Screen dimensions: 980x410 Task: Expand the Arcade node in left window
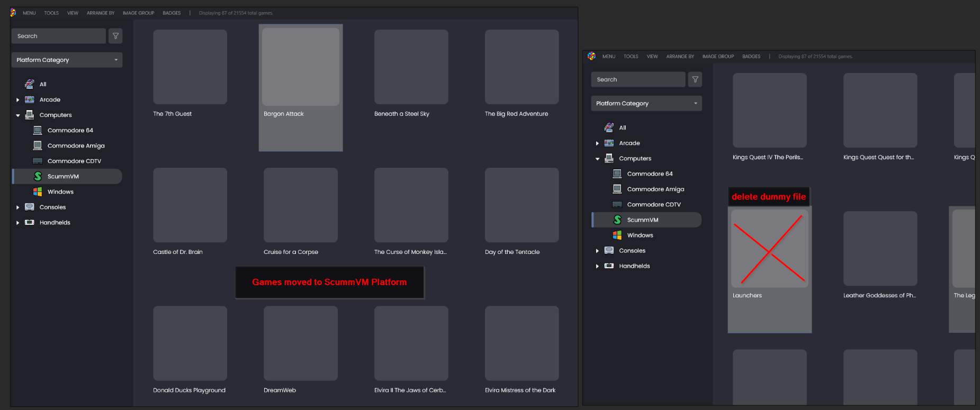pos(17,99)
